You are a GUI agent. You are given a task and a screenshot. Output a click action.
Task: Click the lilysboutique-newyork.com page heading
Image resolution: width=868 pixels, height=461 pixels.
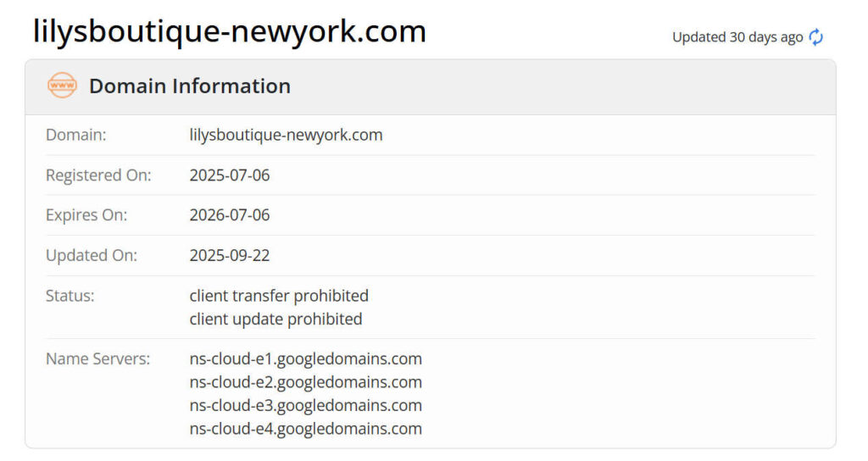(230, 31)
